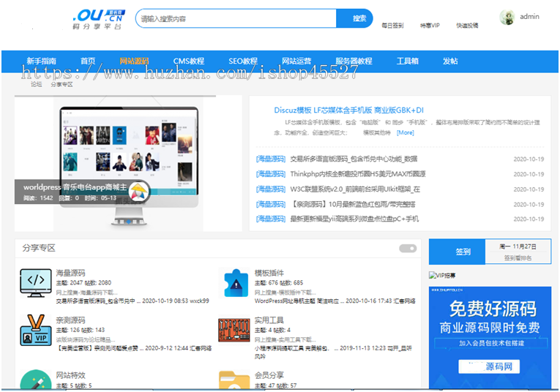
Task: Open Thinkphp内核全新趣投币圈H5 article link
Action: (x=358, y=174)
